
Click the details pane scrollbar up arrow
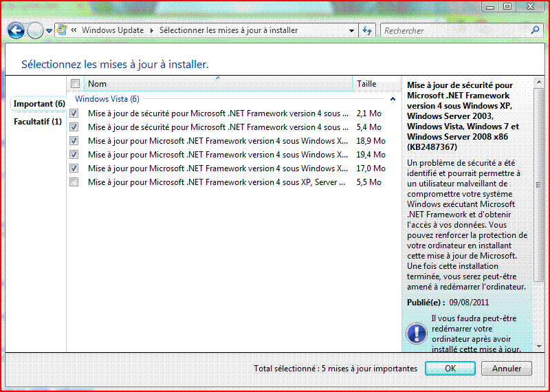coord(539,83)
